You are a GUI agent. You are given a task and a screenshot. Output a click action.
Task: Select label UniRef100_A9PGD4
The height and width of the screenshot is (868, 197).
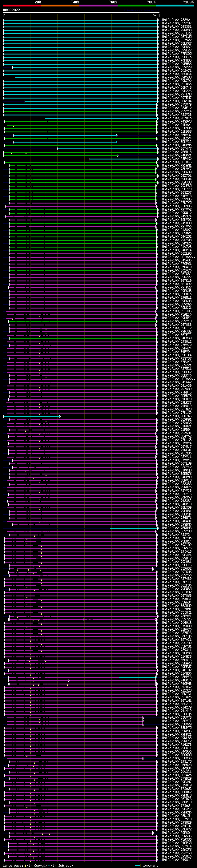(x=177, y=833)
